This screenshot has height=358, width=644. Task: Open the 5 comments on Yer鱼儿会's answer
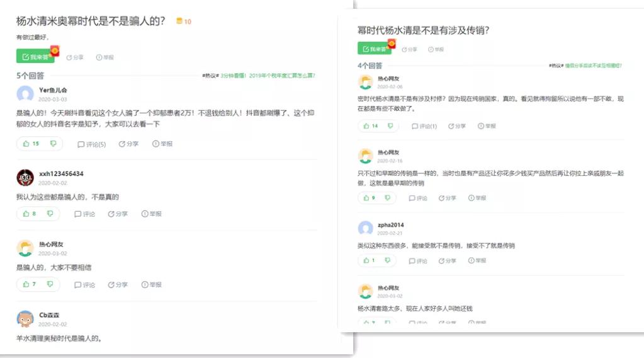[x=91, y=144]
